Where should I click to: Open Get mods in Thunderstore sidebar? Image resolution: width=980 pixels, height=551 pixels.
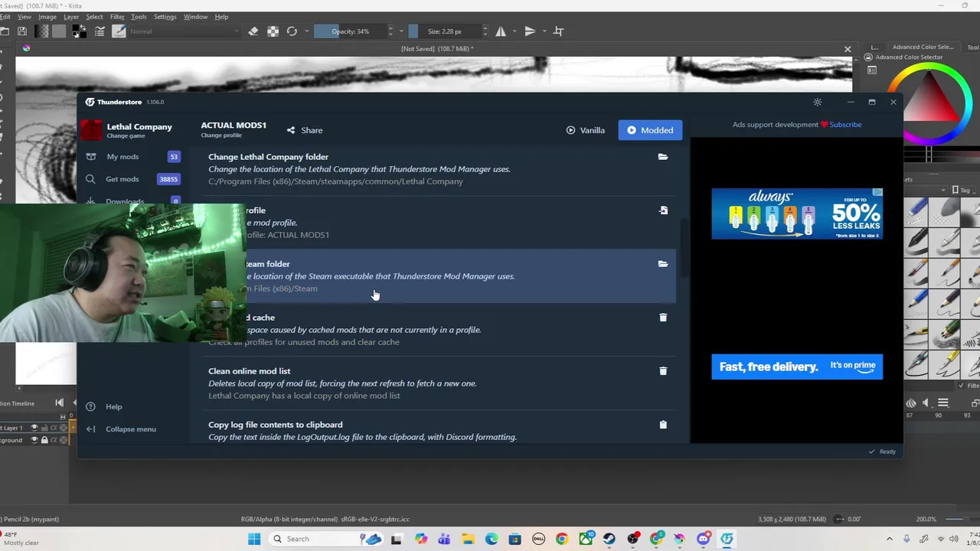tap(133, 179)
